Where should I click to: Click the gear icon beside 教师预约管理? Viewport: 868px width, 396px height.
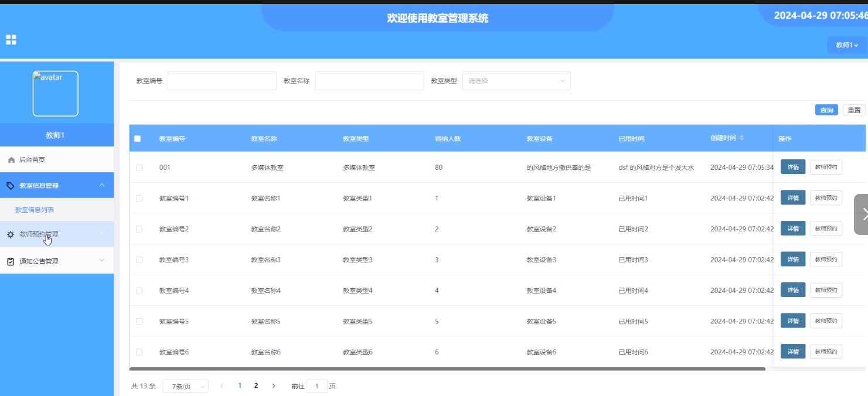point(11,234)
